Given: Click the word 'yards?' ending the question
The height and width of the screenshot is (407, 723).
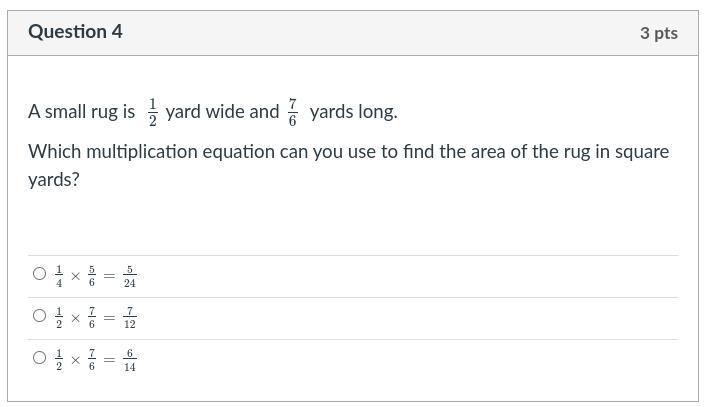Looking at the screenshot, I should 54,180.
